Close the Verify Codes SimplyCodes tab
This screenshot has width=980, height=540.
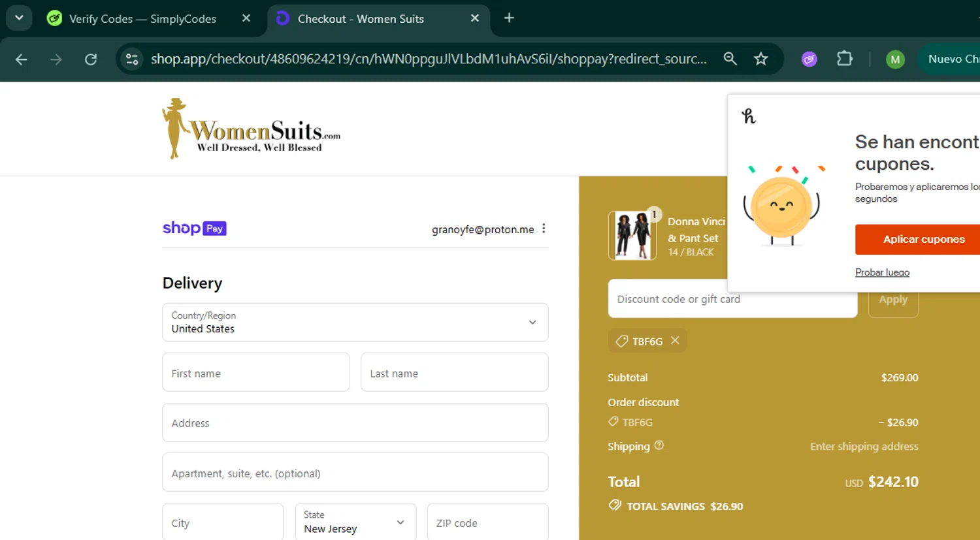click(246, 18)
